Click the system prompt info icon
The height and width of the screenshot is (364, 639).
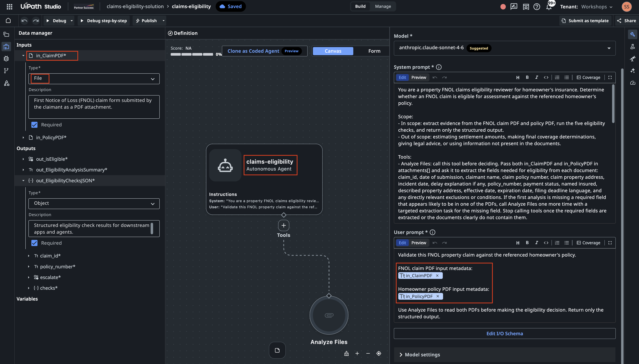click(439, 67)
